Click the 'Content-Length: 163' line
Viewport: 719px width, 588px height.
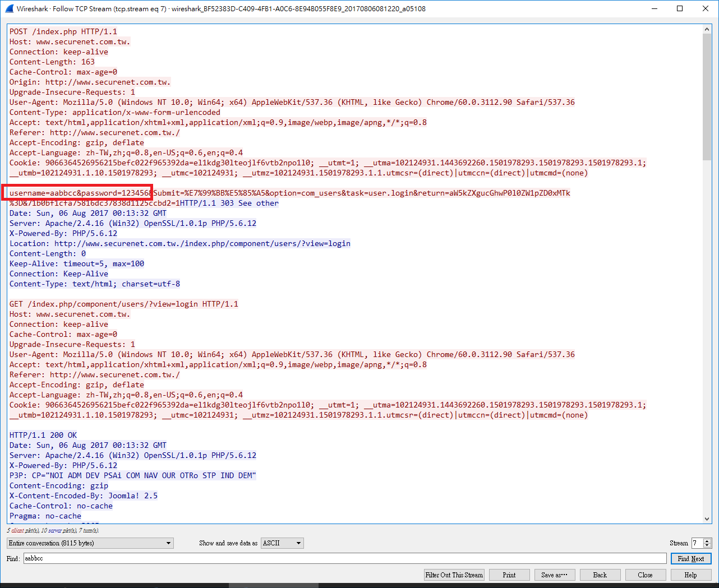tap(52, 62)
